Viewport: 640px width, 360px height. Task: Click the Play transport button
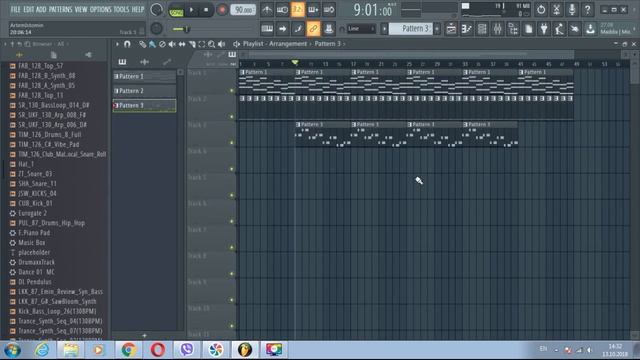tap(191, 10)
